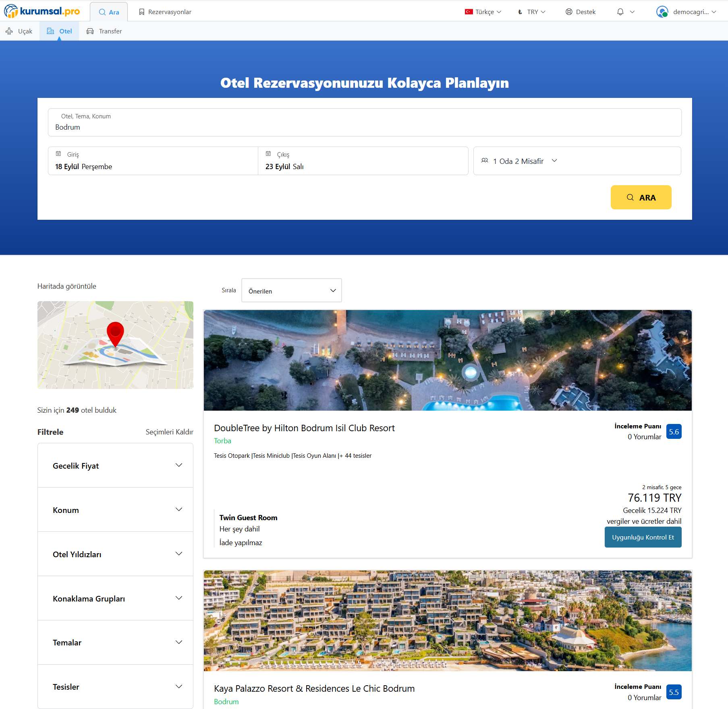The height and width of the screenshot is (709, 728).
Task: Open Kaya Palazzo Resort & Residences title
Action: [x=314, y=688]
